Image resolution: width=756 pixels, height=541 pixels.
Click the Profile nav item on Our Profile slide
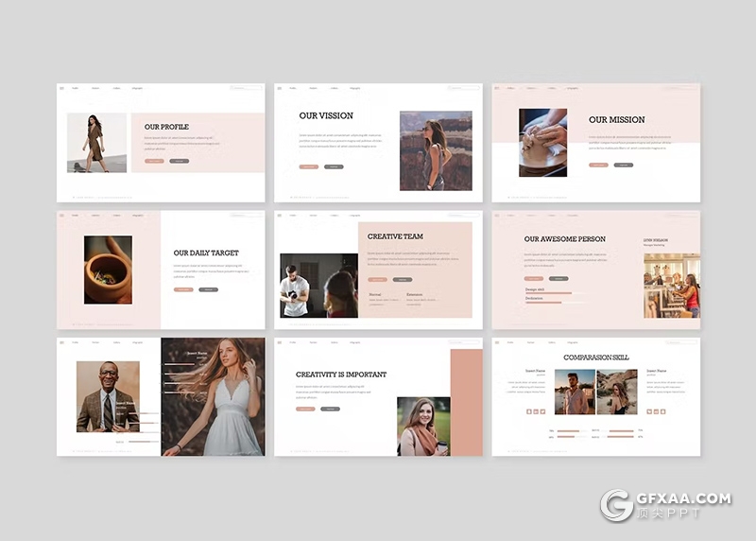[76, 89]
